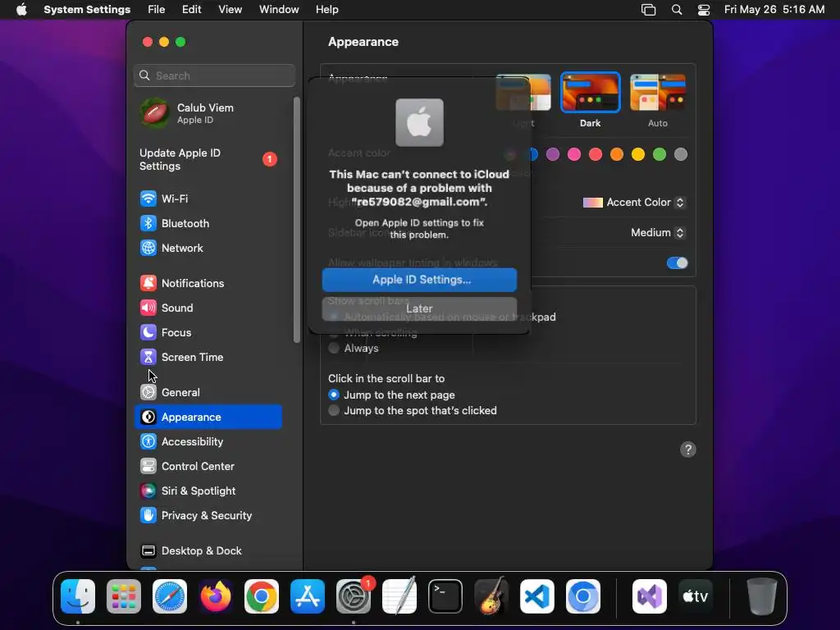Dismiss the iCloud dialog with Later
Viewport: 840px width, 630px height.
point(419,308)
